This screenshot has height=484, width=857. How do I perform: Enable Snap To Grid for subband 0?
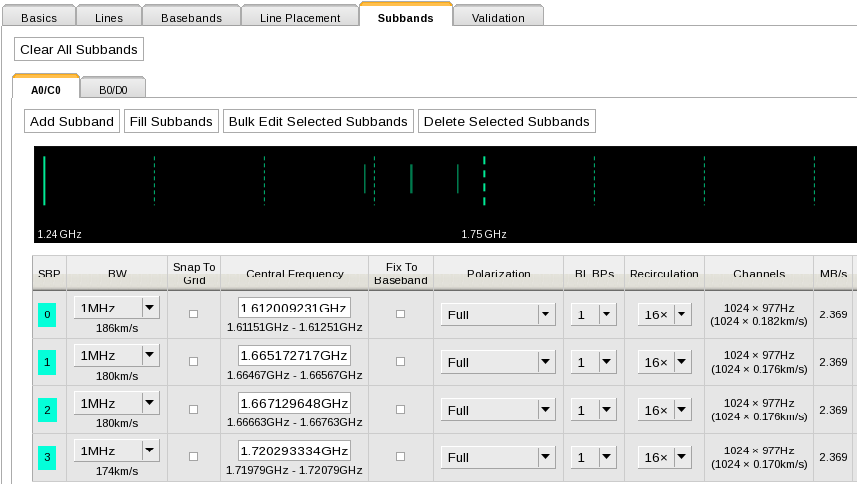tap(194, 314)
